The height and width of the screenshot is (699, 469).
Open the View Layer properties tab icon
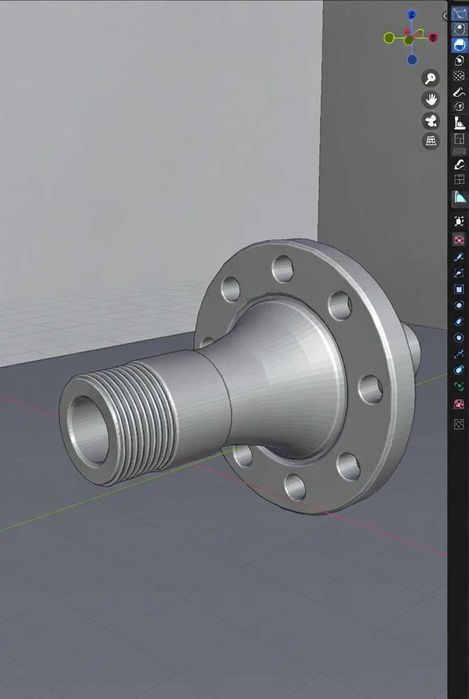[x=459, y=273]
